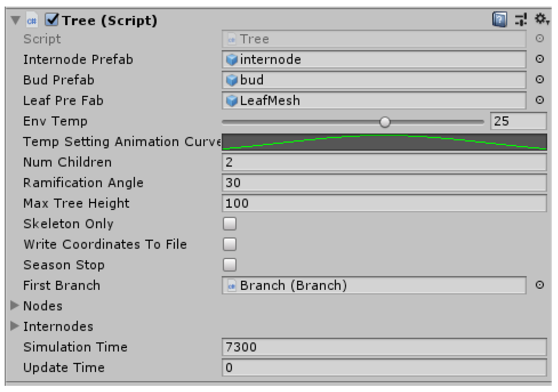The height and width of the screenshot is (392, 558).
Task: Click the C# script icon in component header
Action: (32, 20)
